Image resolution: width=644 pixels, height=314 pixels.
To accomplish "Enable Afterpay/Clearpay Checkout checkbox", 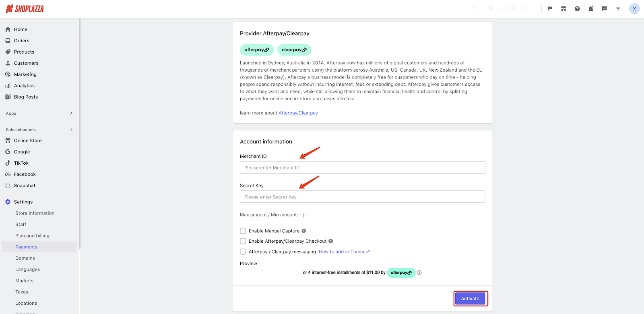I will pyautogui.click(x=243, y=241).
